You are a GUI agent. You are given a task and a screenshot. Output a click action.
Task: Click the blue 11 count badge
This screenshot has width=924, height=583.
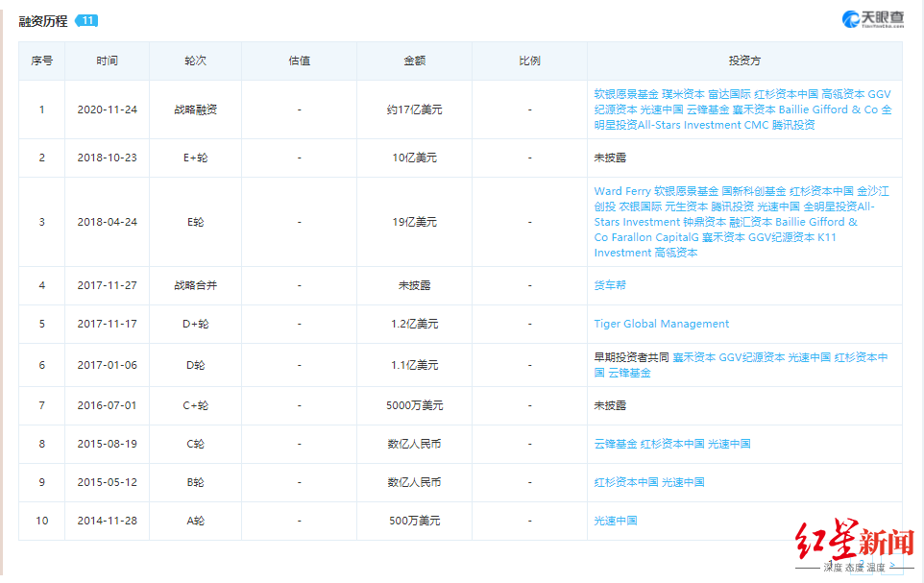click(x=87, y=20)
